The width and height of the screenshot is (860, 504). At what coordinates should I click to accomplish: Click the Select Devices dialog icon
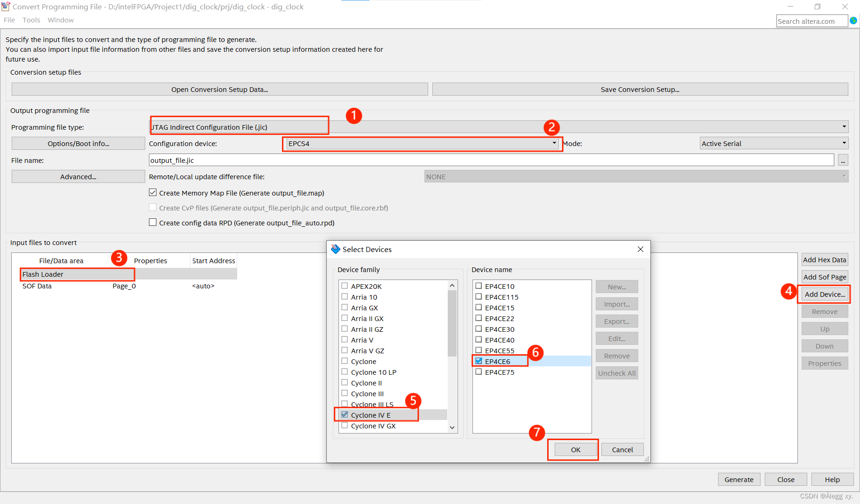coord(335,249)
